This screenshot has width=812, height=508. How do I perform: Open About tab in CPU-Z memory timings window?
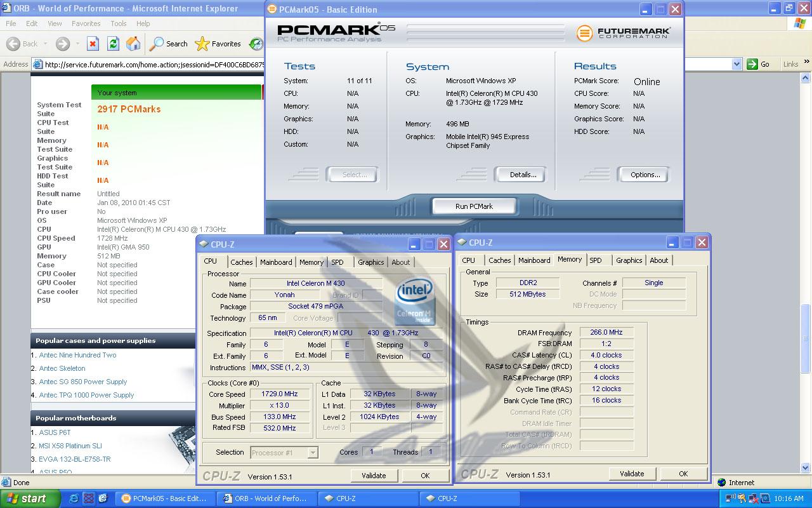pos(658,260)
